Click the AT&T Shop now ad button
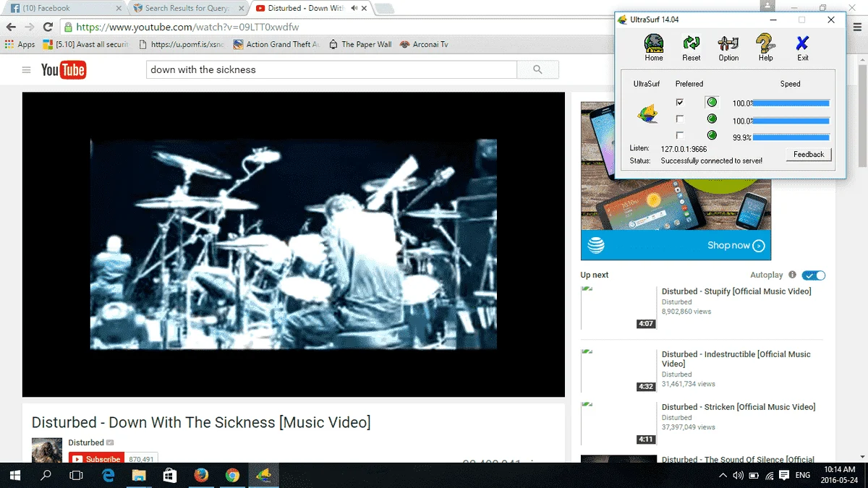 coord(736,246)
